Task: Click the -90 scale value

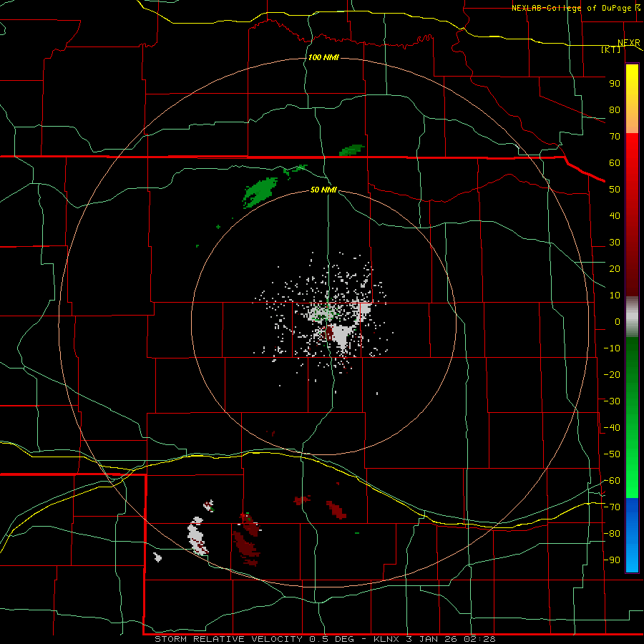Action: (612, 560)
